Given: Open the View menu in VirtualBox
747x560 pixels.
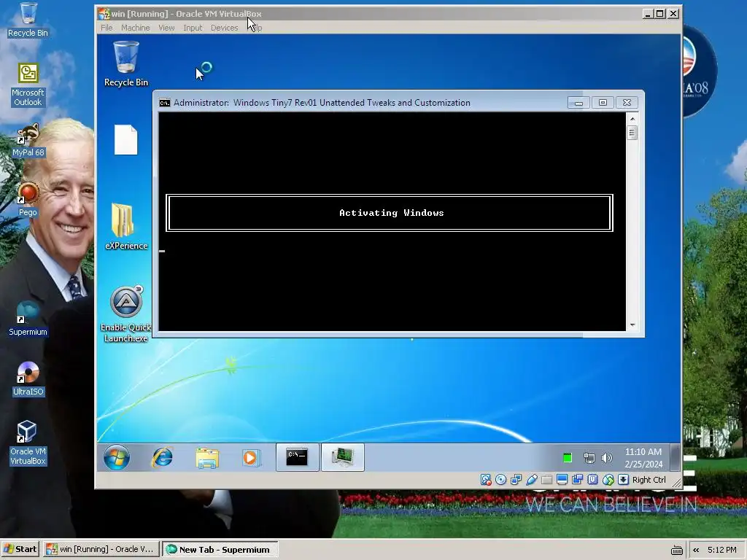Looking at the screenshot, I should tap(166, 28).
